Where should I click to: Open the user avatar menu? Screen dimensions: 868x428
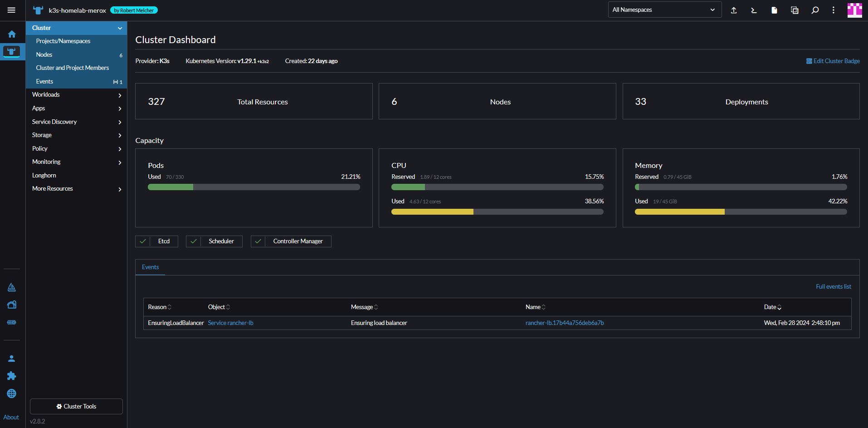[855, 10]
